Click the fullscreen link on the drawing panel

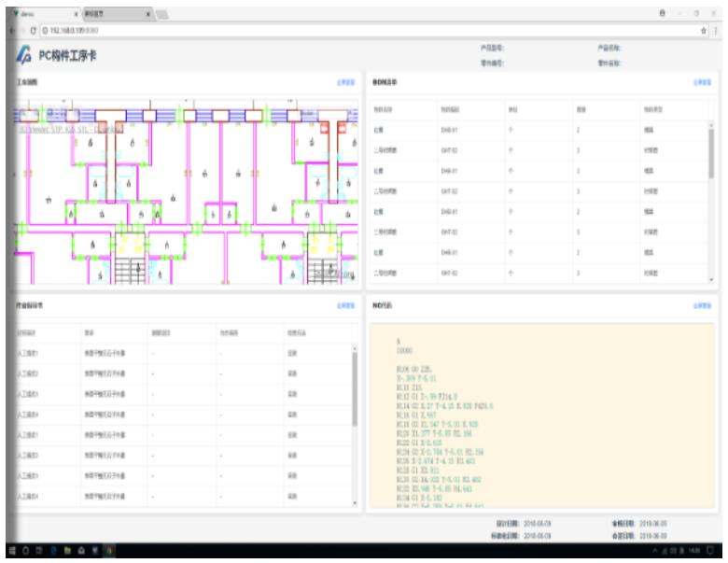pos(345,82)
